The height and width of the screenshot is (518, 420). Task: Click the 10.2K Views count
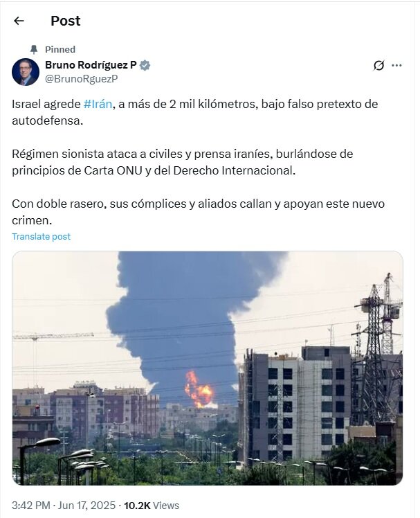[152, 505]
